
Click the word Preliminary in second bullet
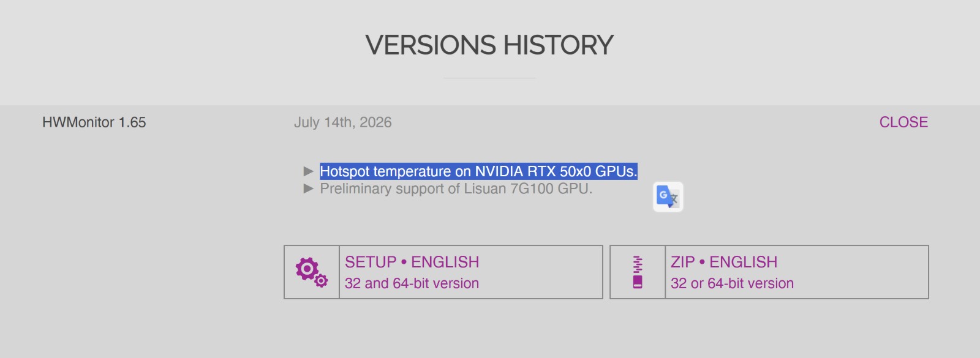coord(356,188)
